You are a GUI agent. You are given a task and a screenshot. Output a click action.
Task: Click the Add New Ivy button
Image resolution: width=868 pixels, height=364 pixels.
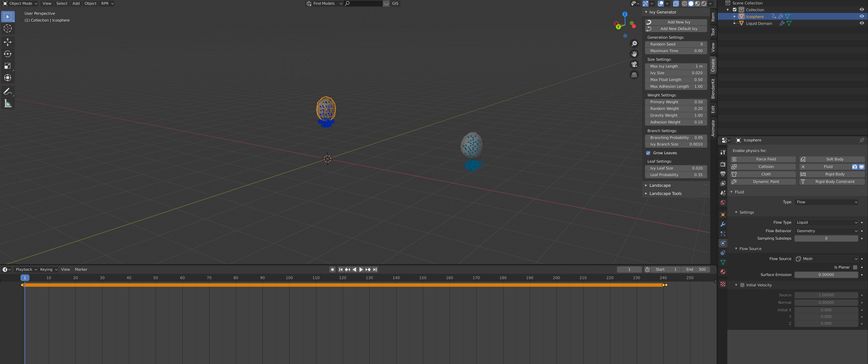pyautogui.click(x=676, y=22)
